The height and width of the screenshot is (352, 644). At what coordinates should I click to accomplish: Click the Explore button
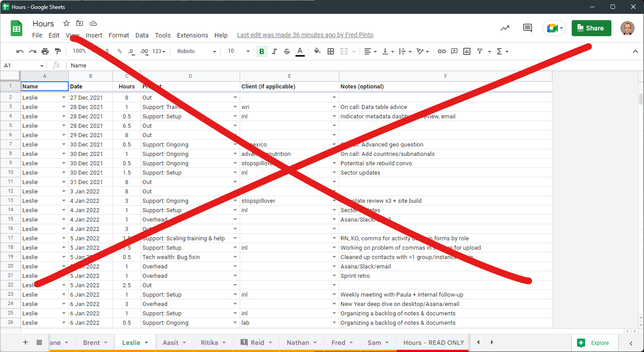tap(594, 343)
